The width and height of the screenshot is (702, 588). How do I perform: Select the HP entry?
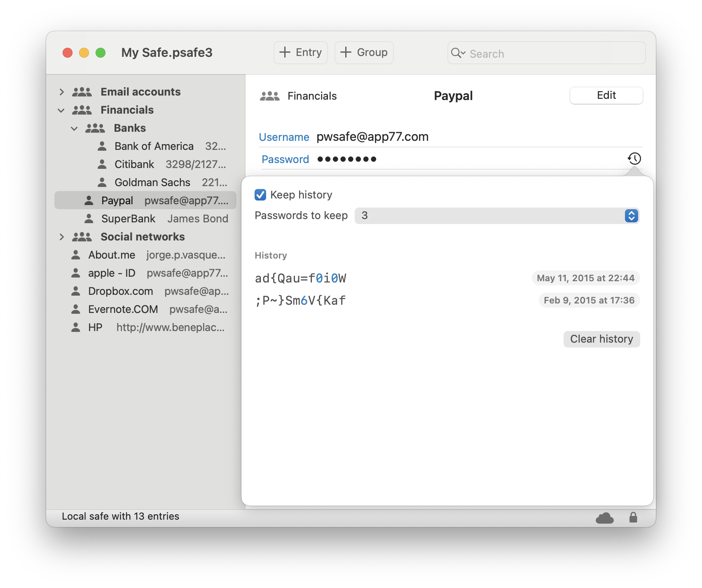(145, 327)
